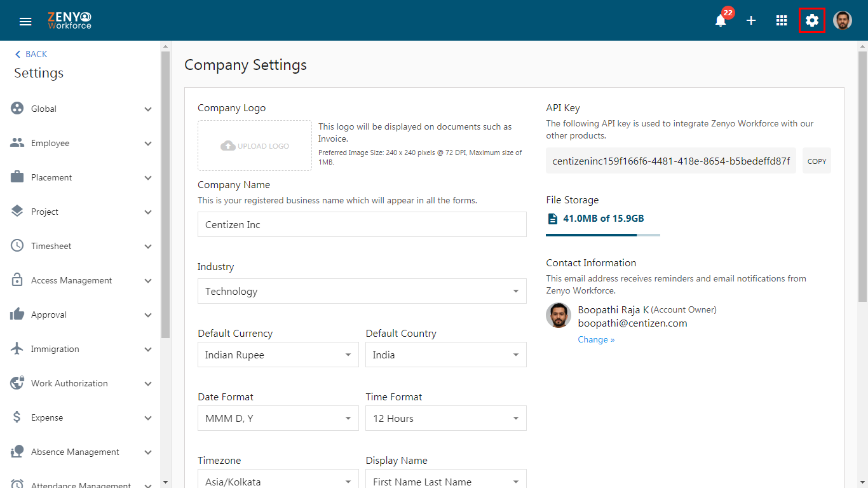
Task: Click the Upload Logo area
Action: click(x=255, y=146)
